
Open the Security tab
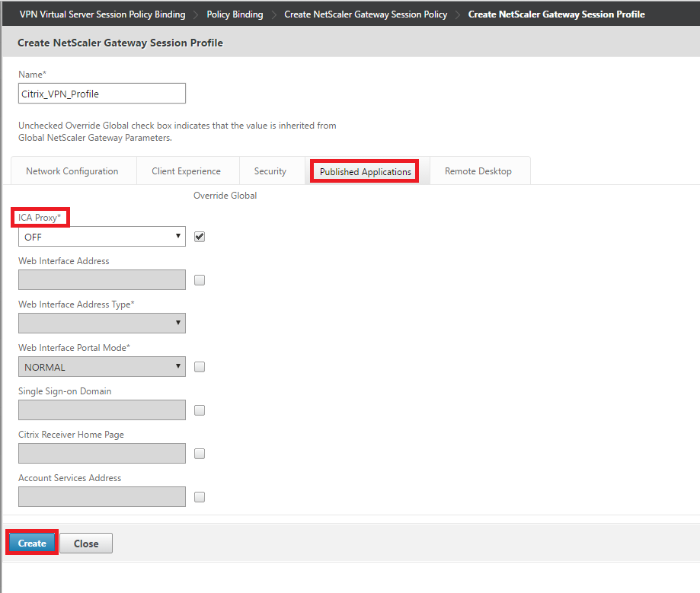click(270, 171)
